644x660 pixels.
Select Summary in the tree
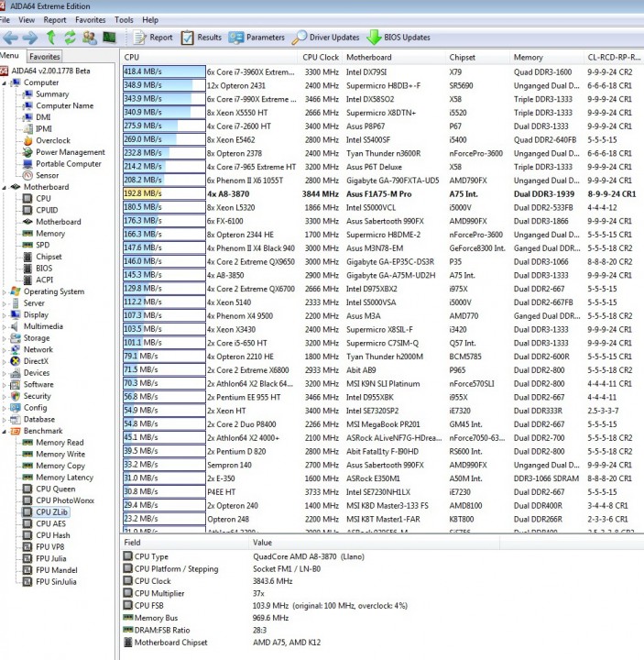click(x=52, y=94)
